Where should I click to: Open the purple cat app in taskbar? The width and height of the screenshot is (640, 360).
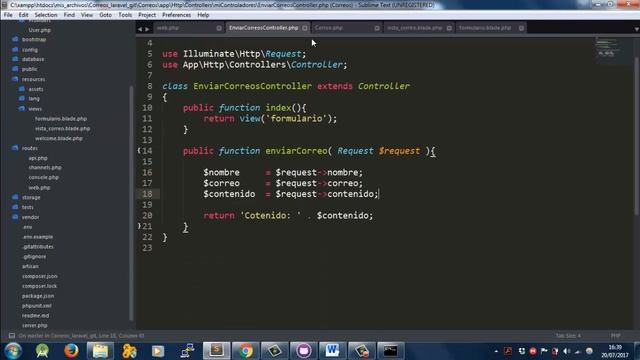point(304,351)
